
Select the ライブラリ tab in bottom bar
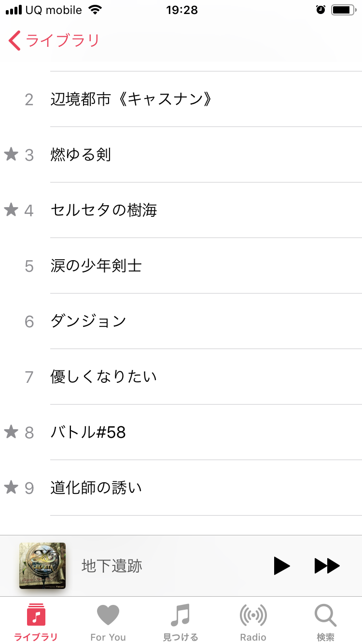pyautogui.click(x=36, y=623)
